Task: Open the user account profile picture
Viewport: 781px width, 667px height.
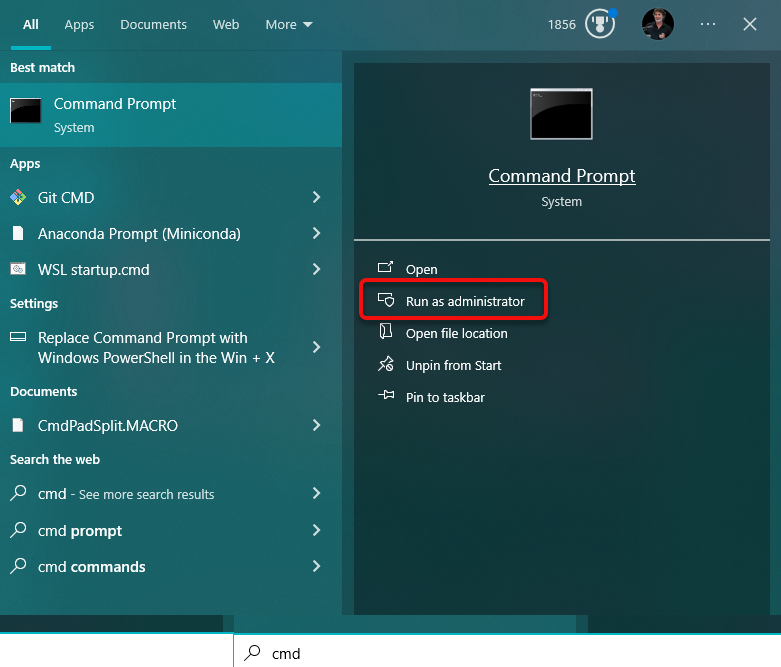Action: pos(658,24)
